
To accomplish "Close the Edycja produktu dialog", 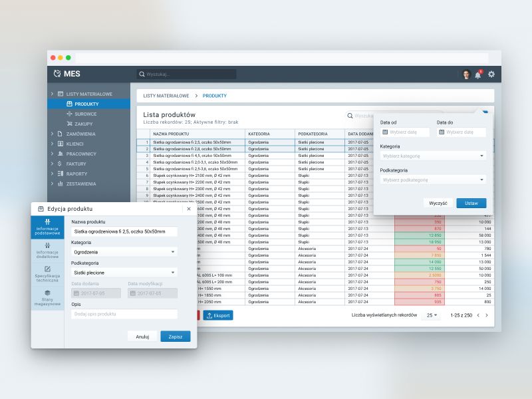I will (189, 209).
